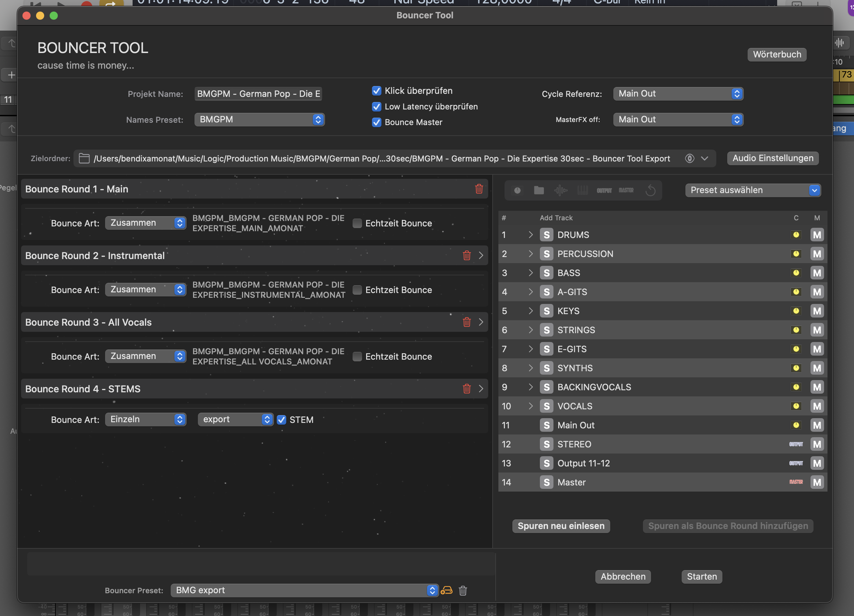Solo the DRUMS track

point(546,235)
